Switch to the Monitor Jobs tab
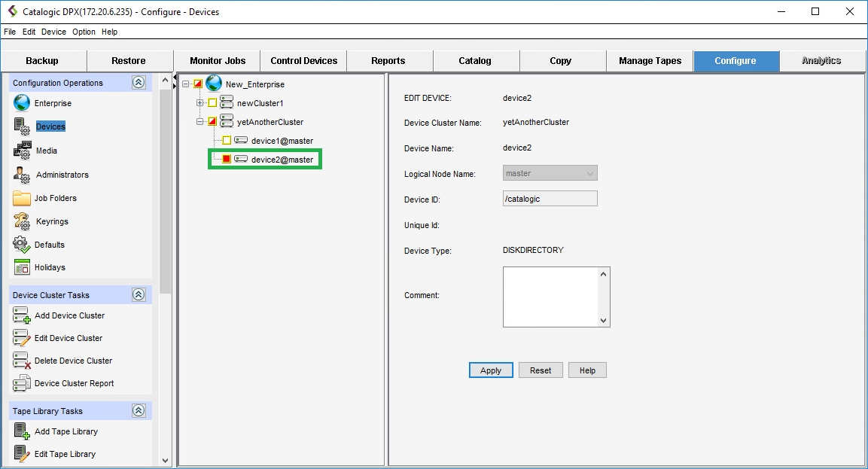 click(x=217, y=61)
